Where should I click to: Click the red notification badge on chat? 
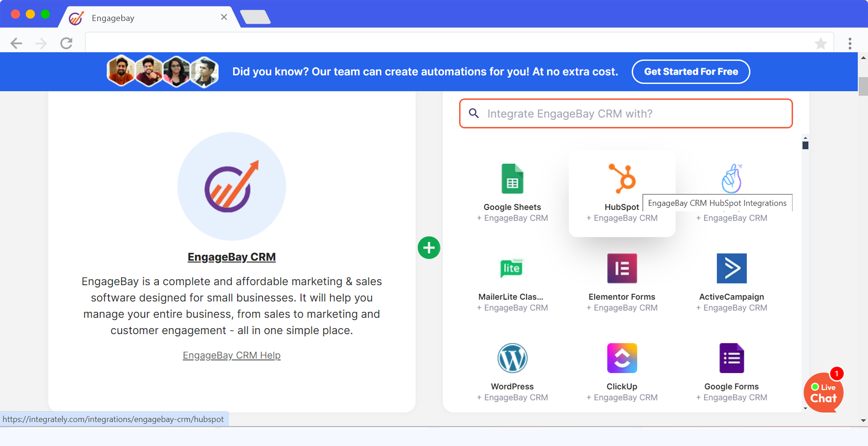pos(836,374)
